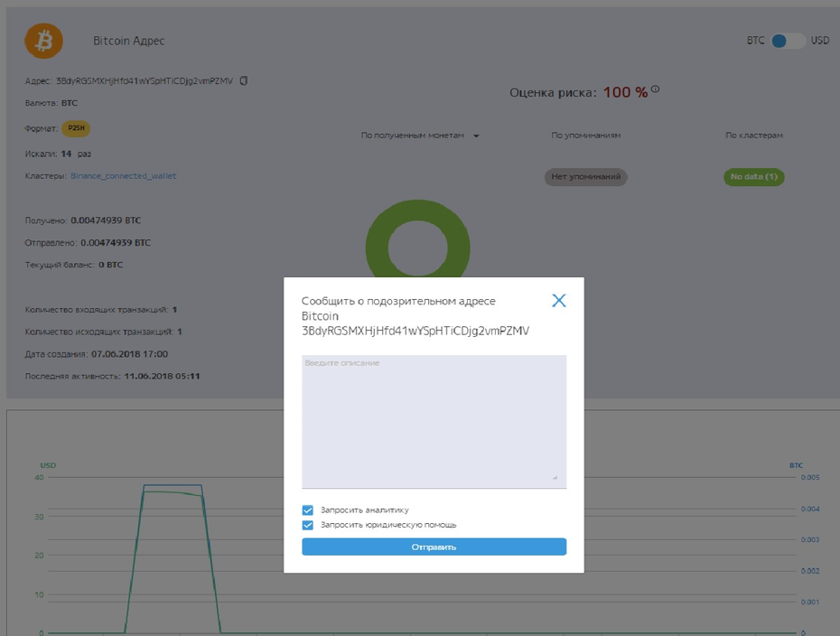This screenshot has width=840, height=636.
Task: Click the 'Bitcoin Адрес' page title
Action: (x=128, y=41)
